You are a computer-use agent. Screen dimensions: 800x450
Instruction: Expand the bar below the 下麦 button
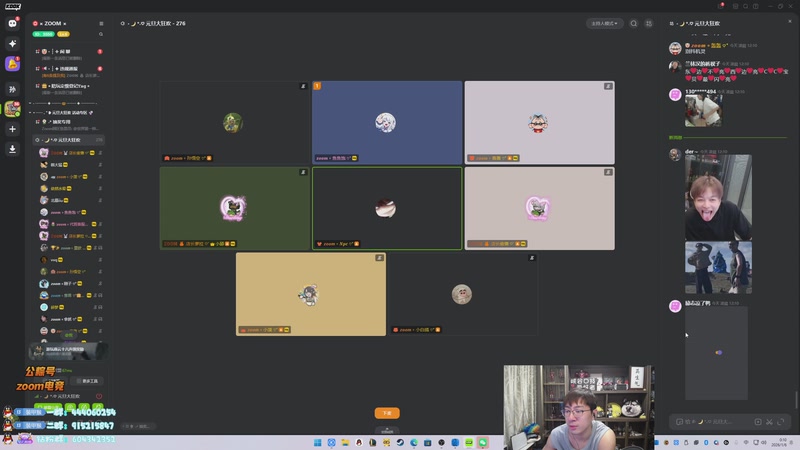pos(387,430)
